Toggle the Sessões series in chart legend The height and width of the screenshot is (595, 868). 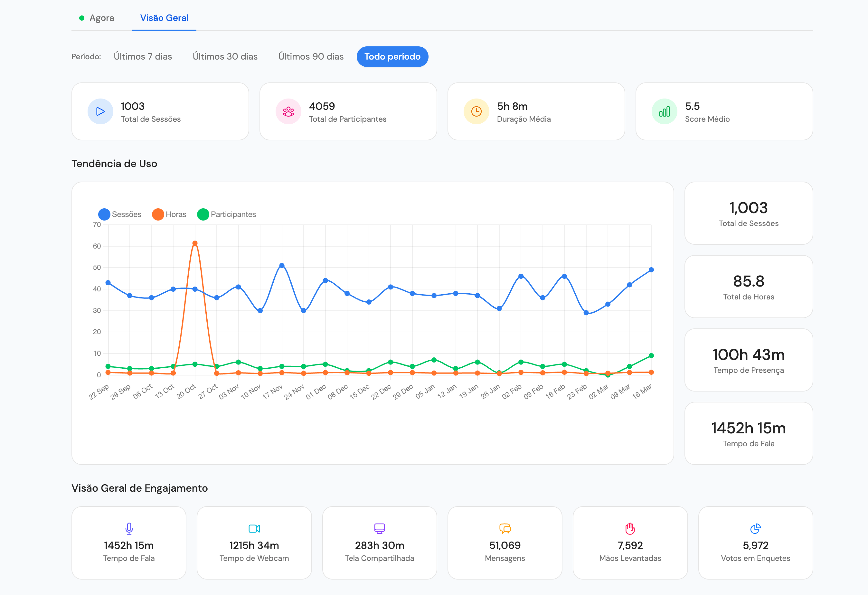click(x=119, y=214)
